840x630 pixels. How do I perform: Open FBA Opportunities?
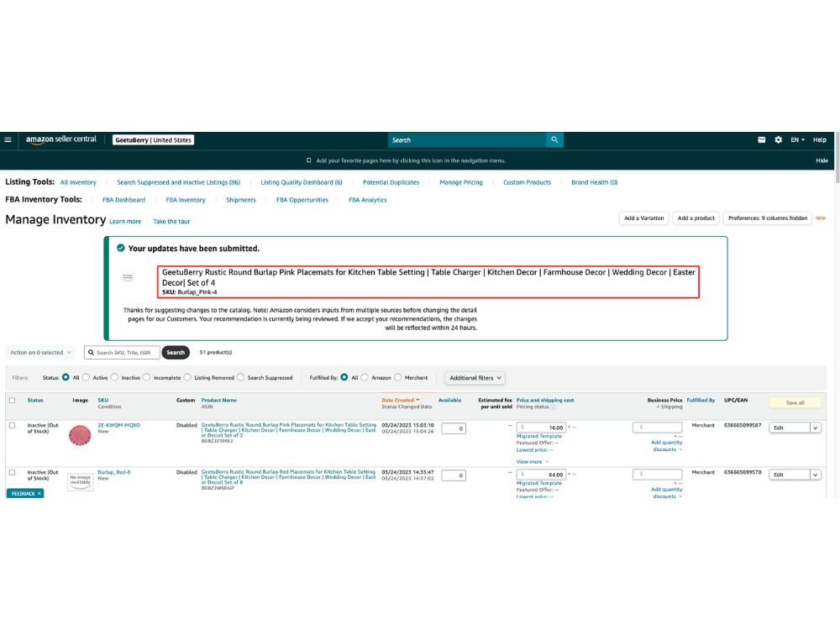[x=302, y=200]
